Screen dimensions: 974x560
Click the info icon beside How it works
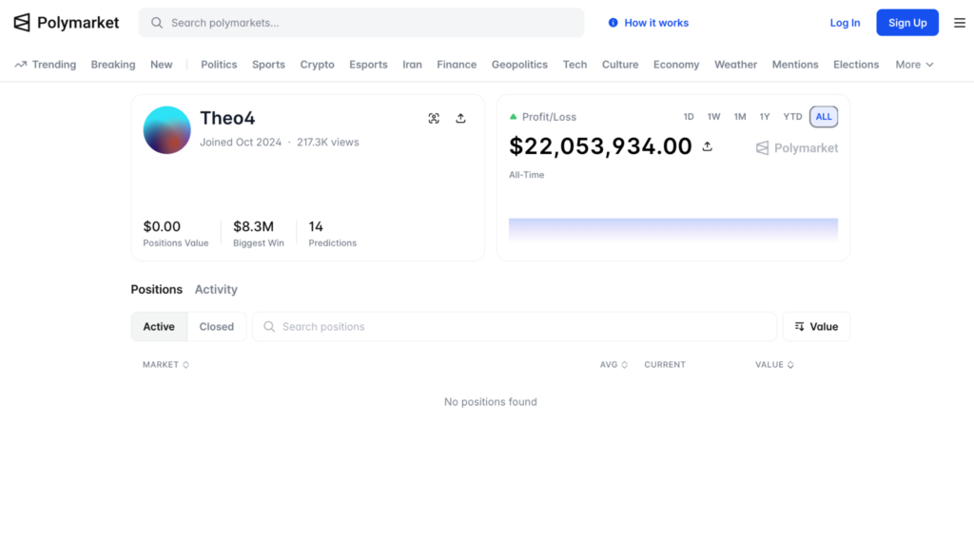coord(614,23)
